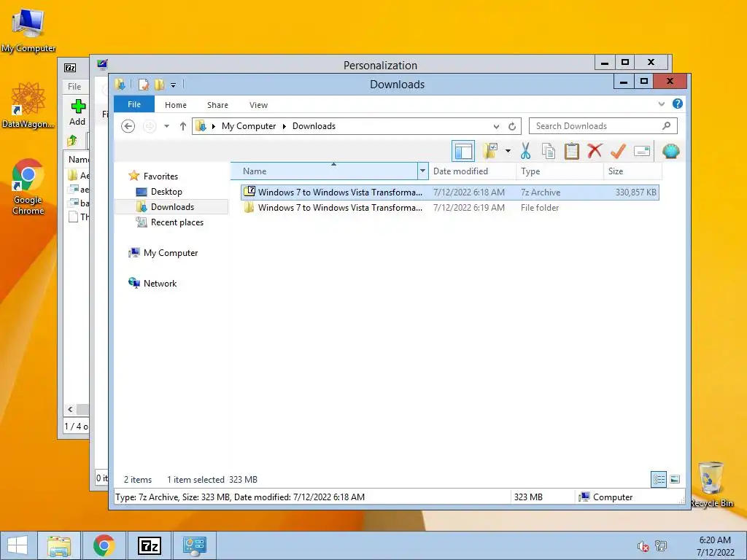Sort by Date modified column

[472, 171]
